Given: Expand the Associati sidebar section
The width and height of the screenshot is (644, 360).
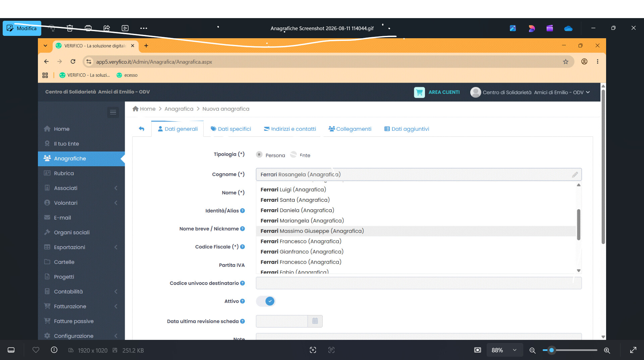Looking at the screenshot, I should pyautogui.click(x=81, y=188).
